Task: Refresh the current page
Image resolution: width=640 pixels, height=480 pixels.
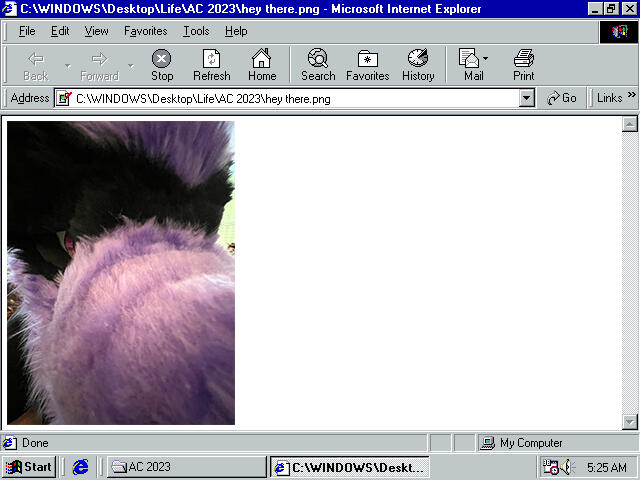Action: click(211, 65)
